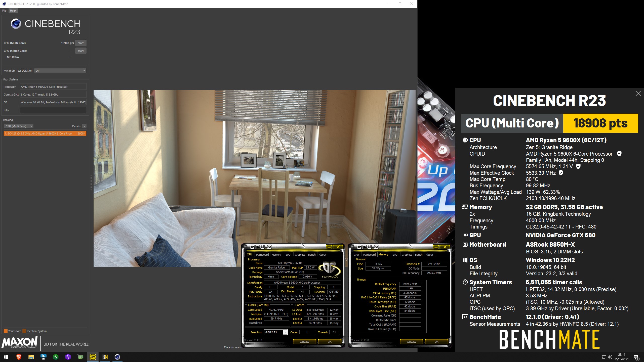Click the shield icon next to Max Effective Clock
The width and height of the screenshot is (644, 362).
coord(561,173)
